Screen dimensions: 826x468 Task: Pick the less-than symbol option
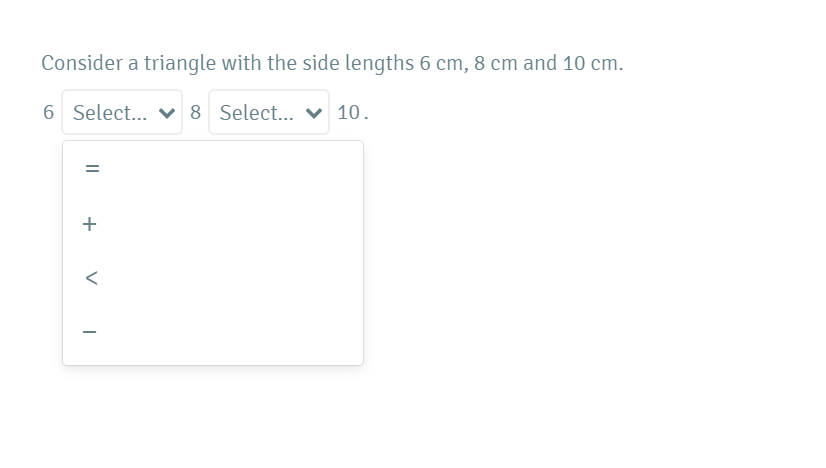[90, 277]
